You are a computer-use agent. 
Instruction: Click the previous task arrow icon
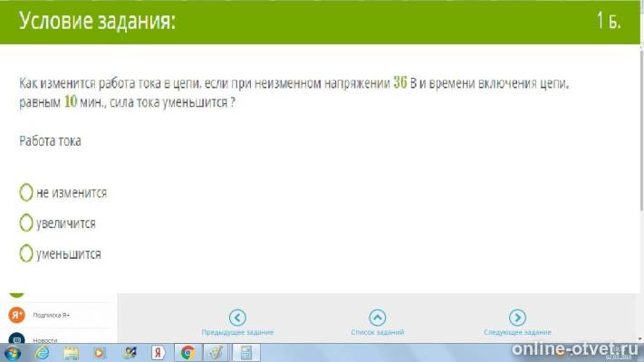(237, 318)
